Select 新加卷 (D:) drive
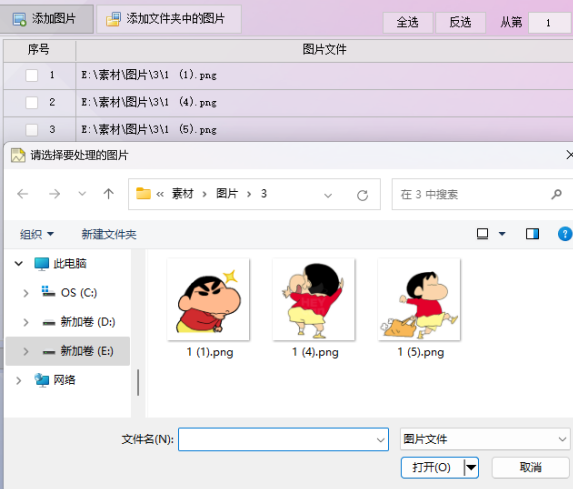The image size is (574, 489). tap(78, 322)
